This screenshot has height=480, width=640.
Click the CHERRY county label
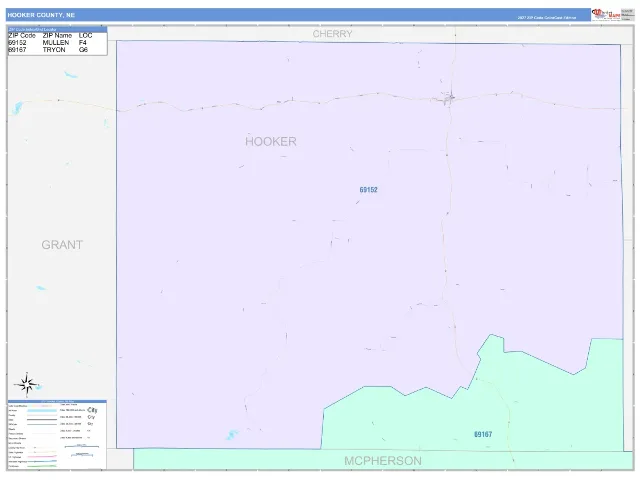coord(332,34)
